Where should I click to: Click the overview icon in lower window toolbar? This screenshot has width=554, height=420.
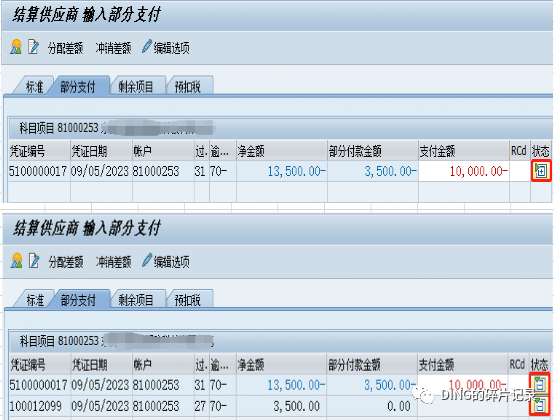tap(16, 261)
